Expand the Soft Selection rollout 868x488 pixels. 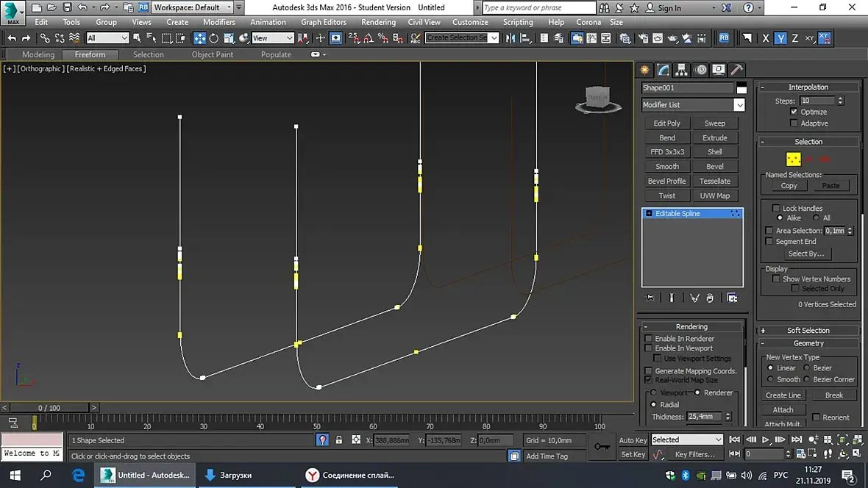pos(808,331)
